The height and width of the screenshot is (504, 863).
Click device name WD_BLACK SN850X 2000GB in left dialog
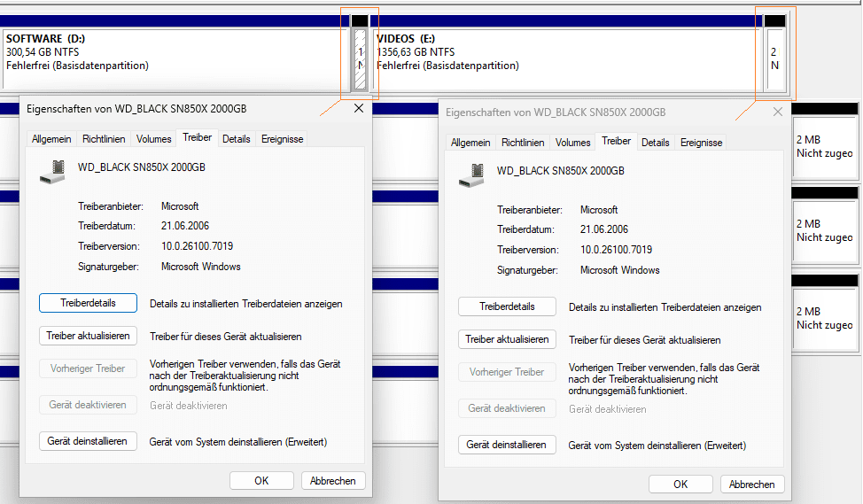(x=142, y=167)
